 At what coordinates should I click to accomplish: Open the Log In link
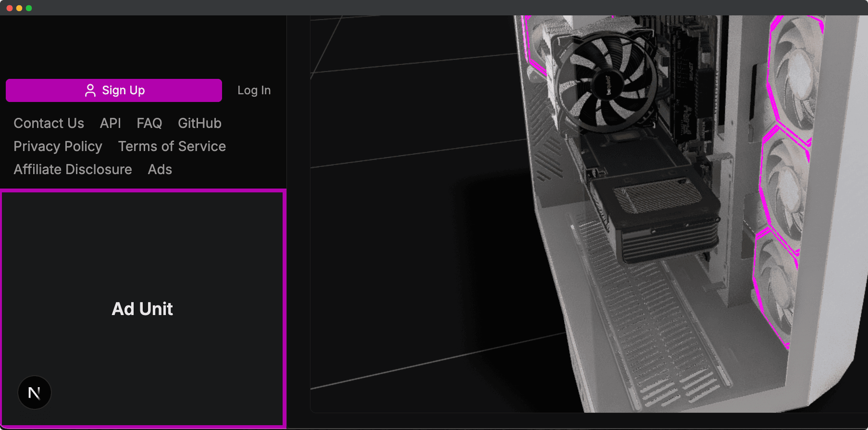click(254, 90)
